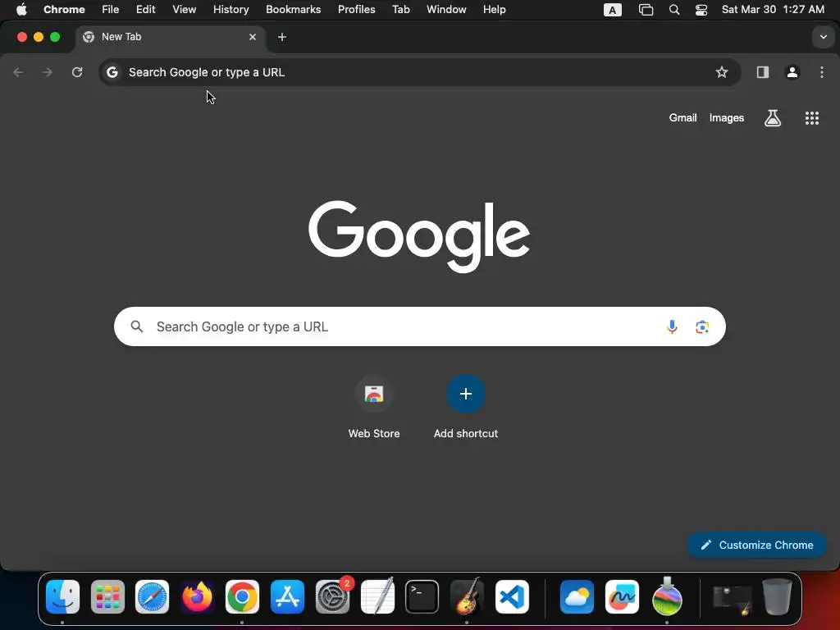
Task: Open the Profiles menu
Action: (356, 10)
